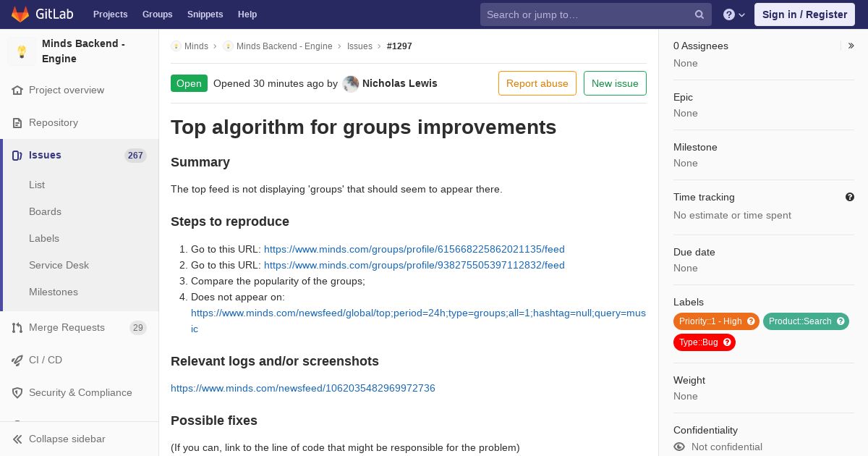The image size is (868, 456).
Task: Open Security & Compliance shield icon
Action: [x=17, y=393]
